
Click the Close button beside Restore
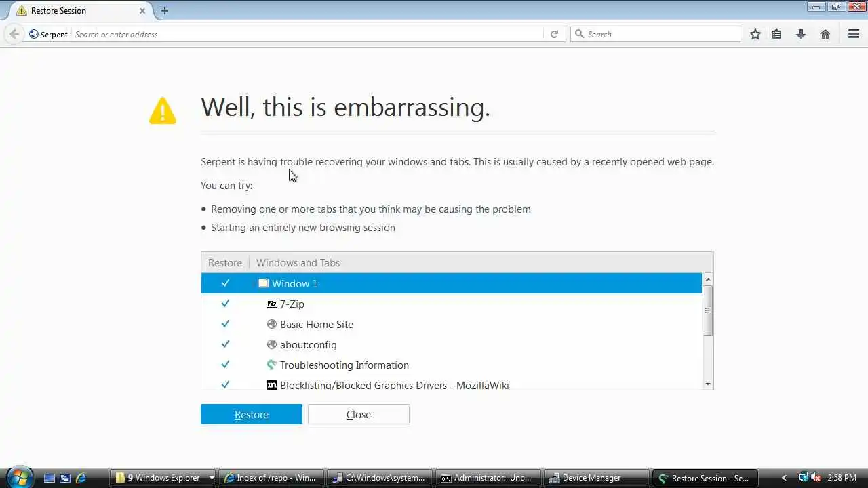tap(359, 414)
